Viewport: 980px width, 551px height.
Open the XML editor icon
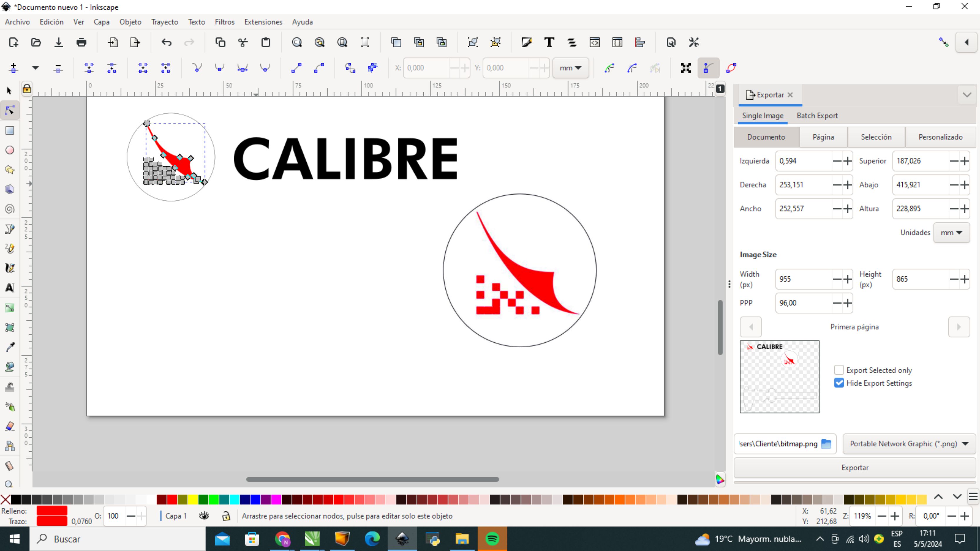click(595, 42)
